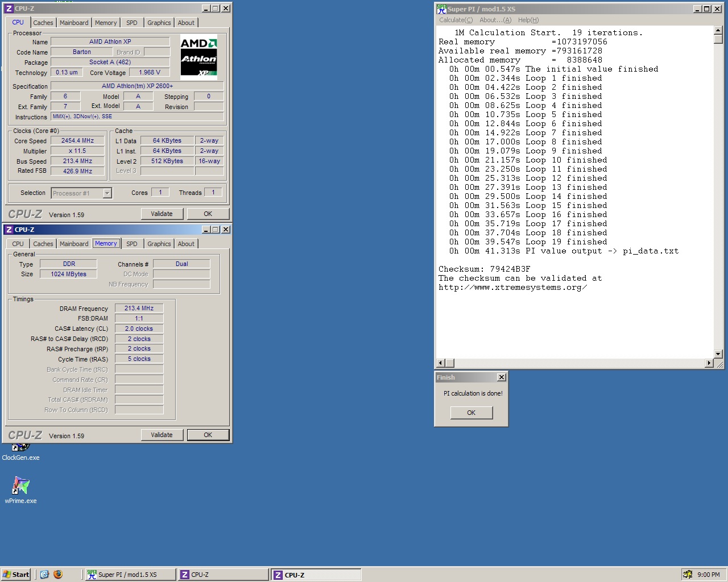
Task: Click CAS# Latency value 2.0 clocks
Action: click(139, 329)
